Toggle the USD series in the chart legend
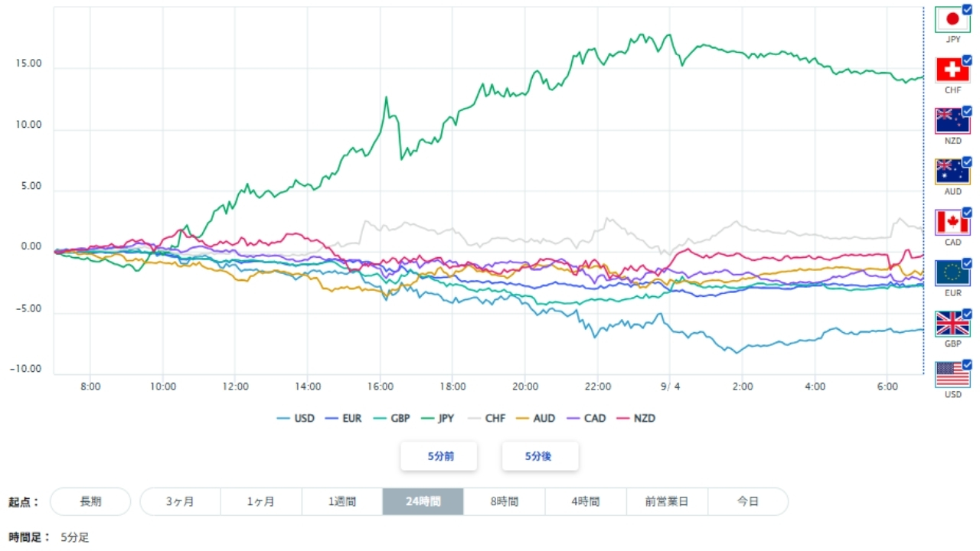 296,418
